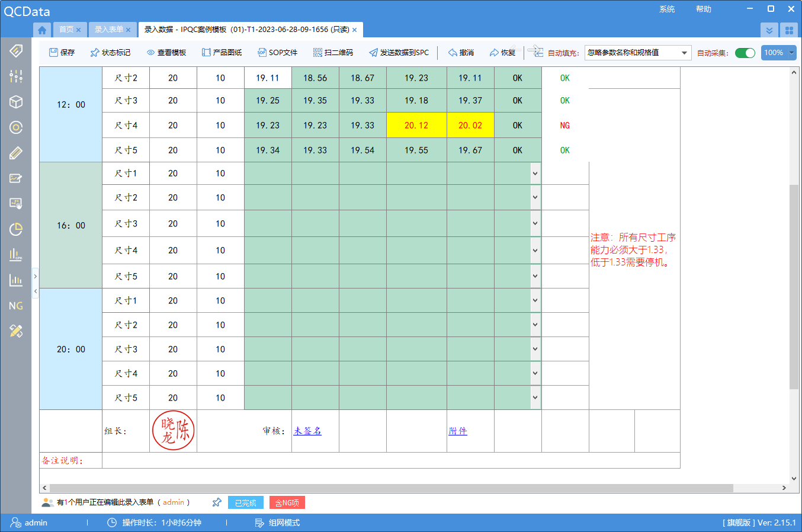
Task: Click the yellow cell with 20.12
Action: click(x=416, y=125)
